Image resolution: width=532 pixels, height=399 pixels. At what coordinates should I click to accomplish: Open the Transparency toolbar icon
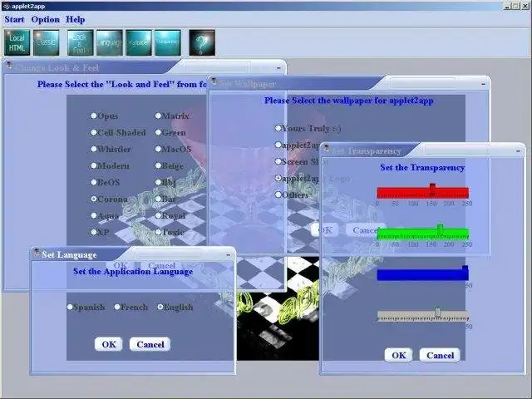point(168,42)
